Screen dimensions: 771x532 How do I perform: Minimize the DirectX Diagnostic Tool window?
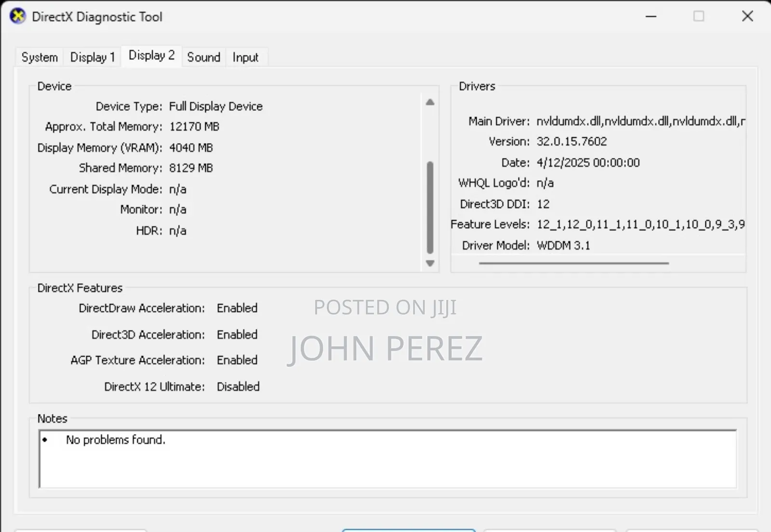[651, 16]
